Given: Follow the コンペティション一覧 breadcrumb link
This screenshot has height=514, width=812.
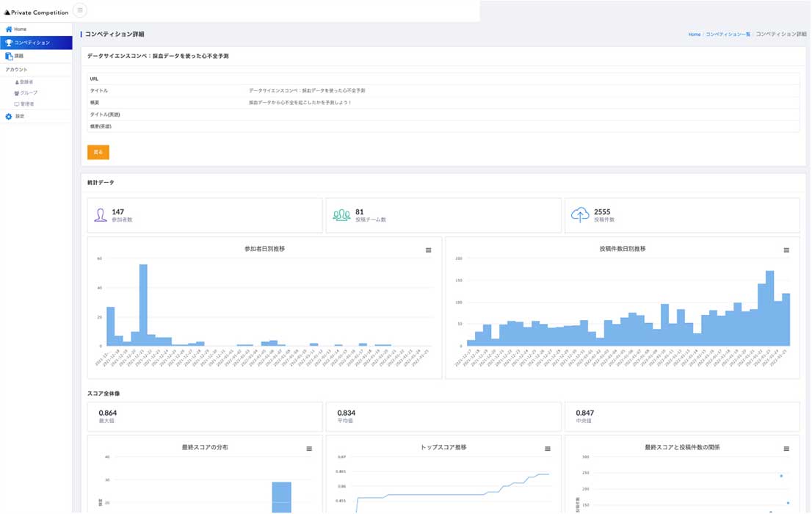Looking at the screenshot, I should [x=728, y=35].
